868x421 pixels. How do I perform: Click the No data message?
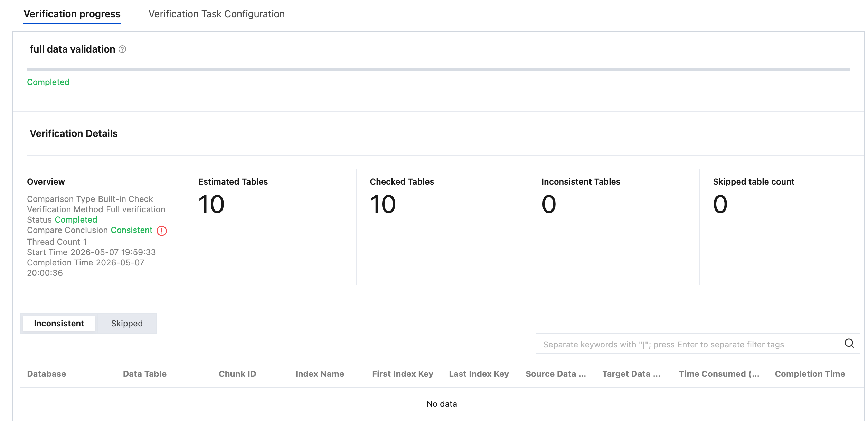click(442, 404)
